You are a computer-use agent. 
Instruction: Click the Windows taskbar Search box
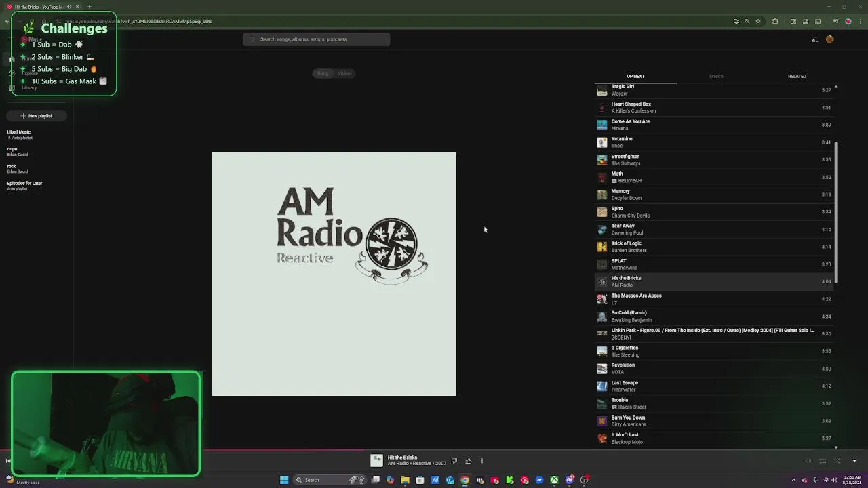coord(331,480)
